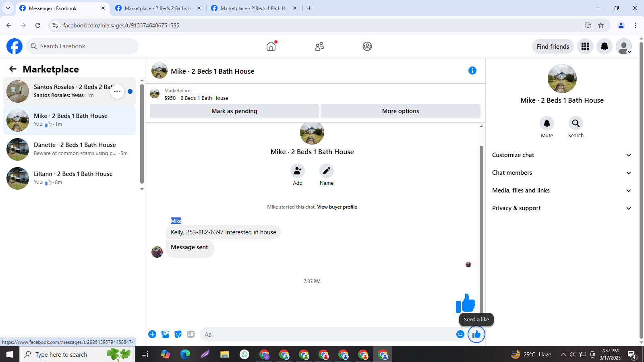Click the Kelly 253-882-6397 message bubble
Viewport: 644px width, 362px height.
click(x=224, y=232)
